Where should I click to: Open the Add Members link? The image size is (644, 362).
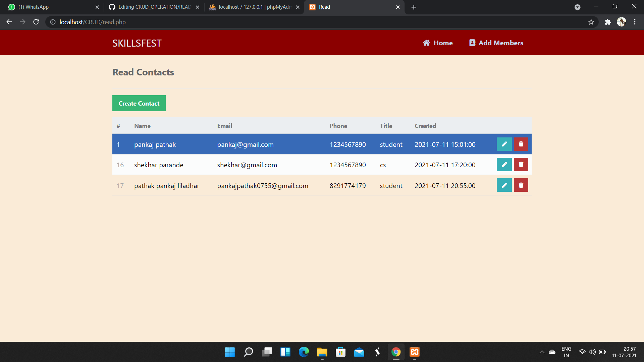496,43
